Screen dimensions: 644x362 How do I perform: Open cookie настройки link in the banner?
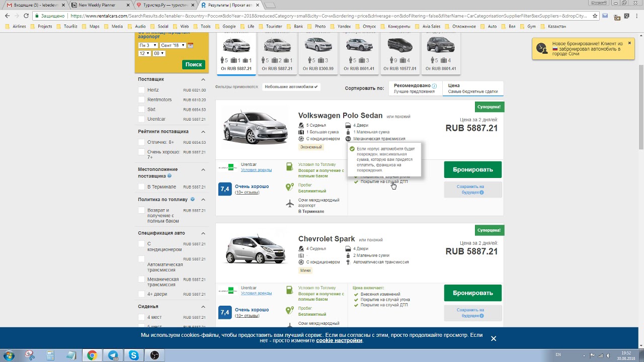(x=339, y=340)
